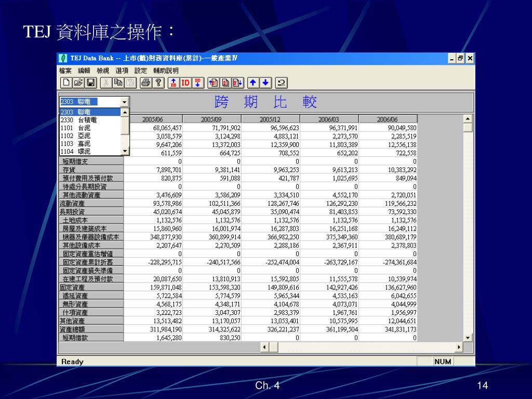Click the horizontal scrollbar thumb
This screenshot has height=399, width=532.
pos(273,347)
